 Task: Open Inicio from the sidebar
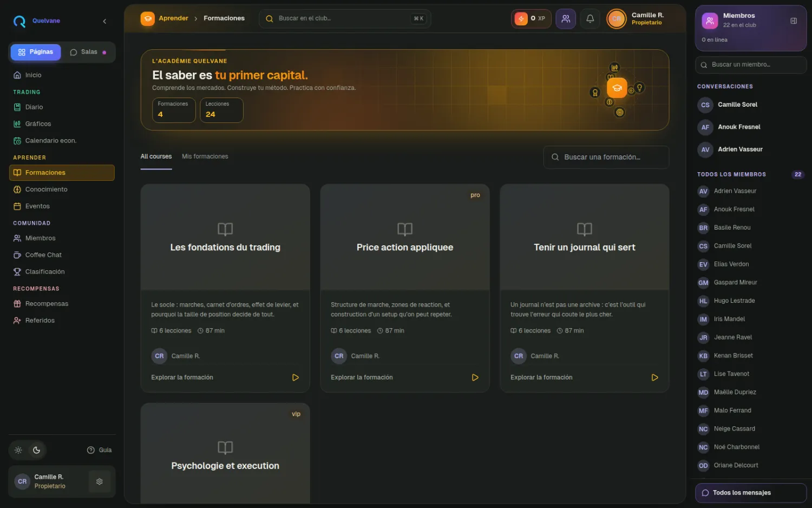(x=62, y=75)
